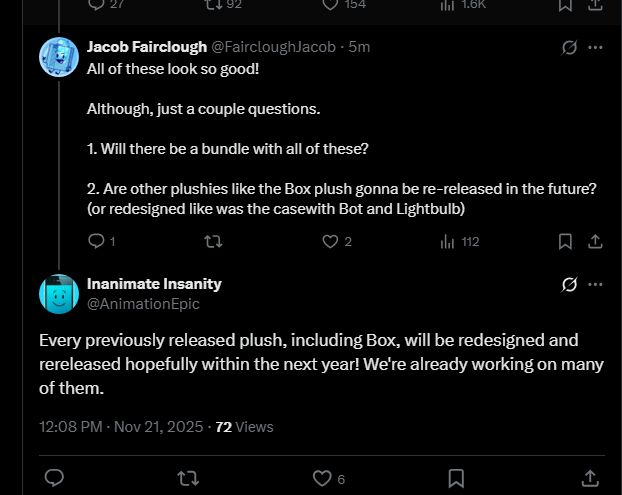Open Jacob Fairclough's profile picture
The image size is (622, 495).
(59, 56)
